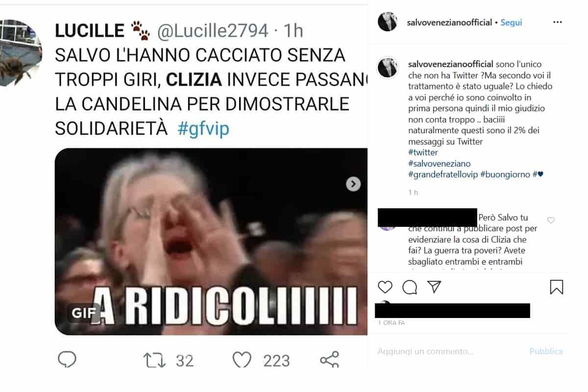This screenshot has height=392, width=588.
Task: Focus the Aggiungi un commento field
Action: point(450,351)
